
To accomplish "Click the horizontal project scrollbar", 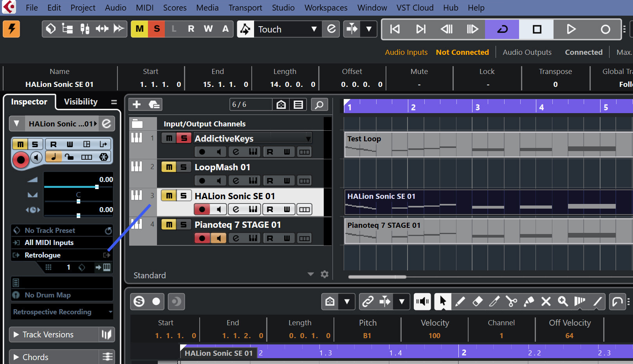I will click(x=377, y=277).
